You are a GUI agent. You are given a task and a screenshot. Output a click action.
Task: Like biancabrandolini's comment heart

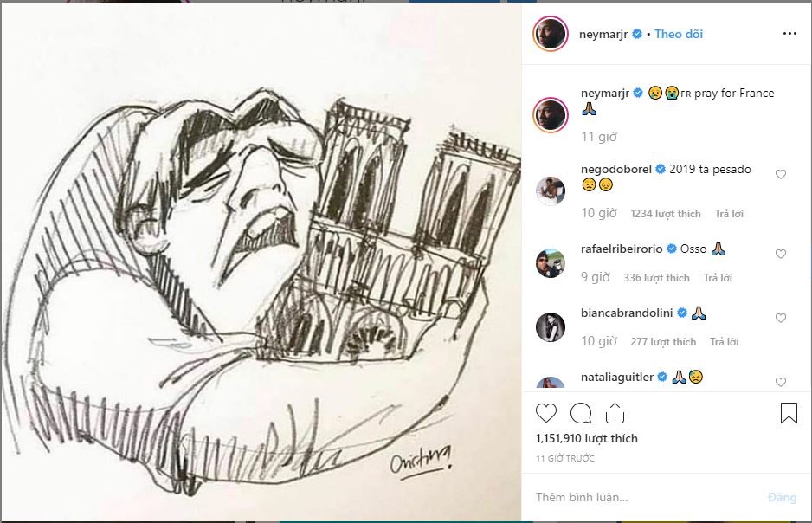click(781, 318)
